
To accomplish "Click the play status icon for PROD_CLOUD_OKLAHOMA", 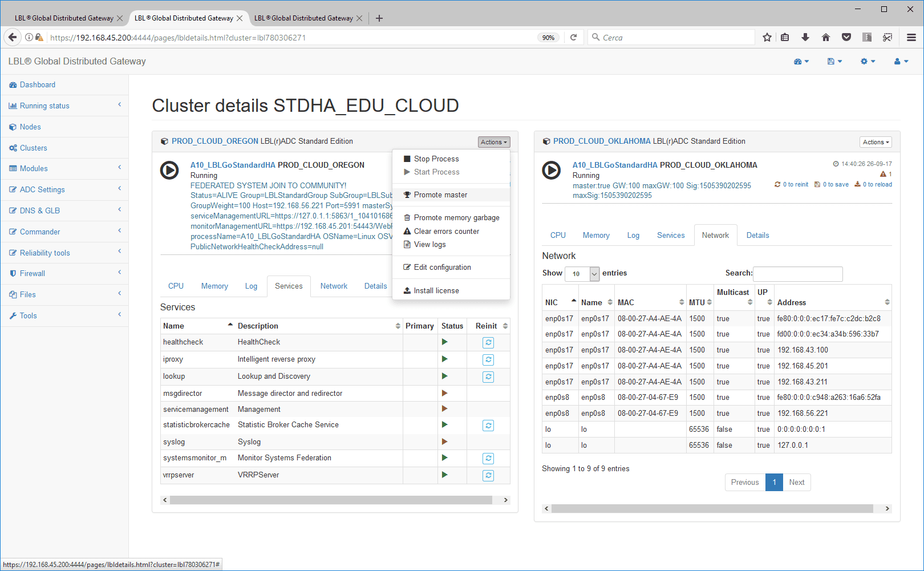I will [x=551, y=170].
